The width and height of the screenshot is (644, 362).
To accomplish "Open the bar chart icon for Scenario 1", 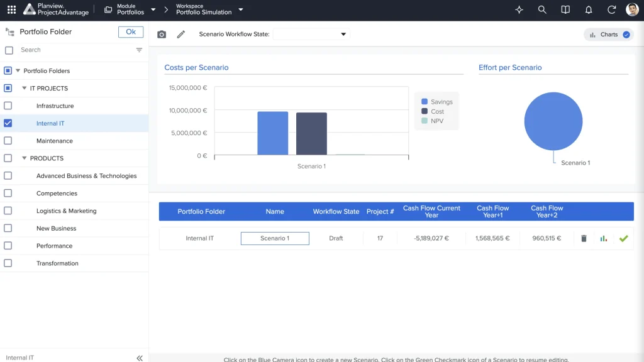I will pos(603,238).
